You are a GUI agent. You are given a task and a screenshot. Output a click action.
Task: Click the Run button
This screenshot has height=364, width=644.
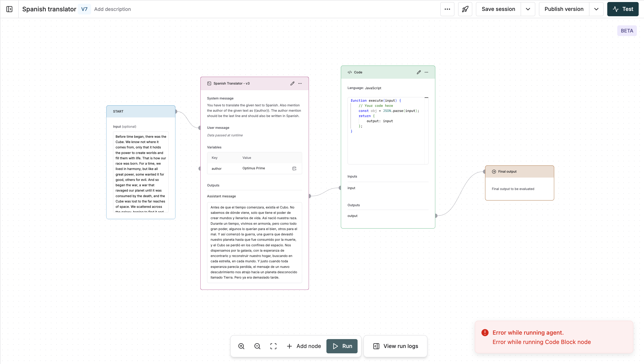[x=342, y=346]
